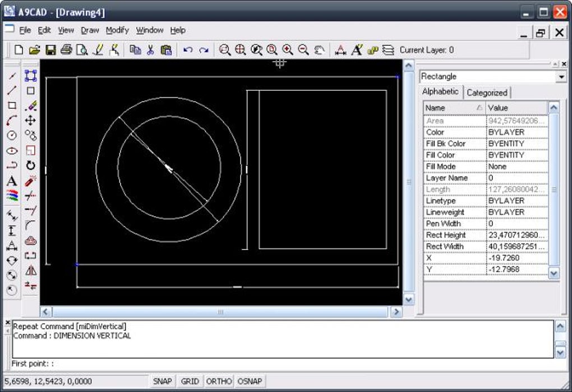Click the Rotate tool icon
Screen dimensions: 572x392
tap(30, 165)
